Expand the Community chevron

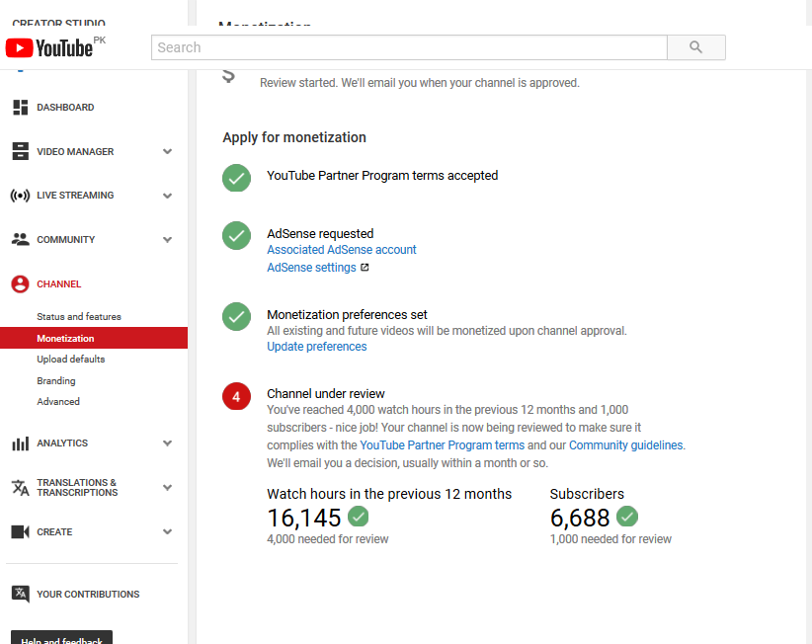(167, 240)
